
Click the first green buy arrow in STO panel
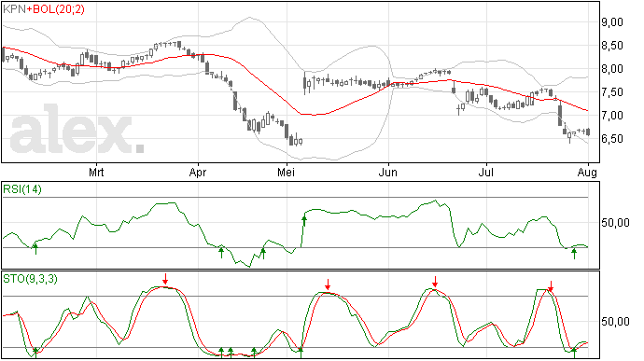pyautogui.click(x=35, y=353)
